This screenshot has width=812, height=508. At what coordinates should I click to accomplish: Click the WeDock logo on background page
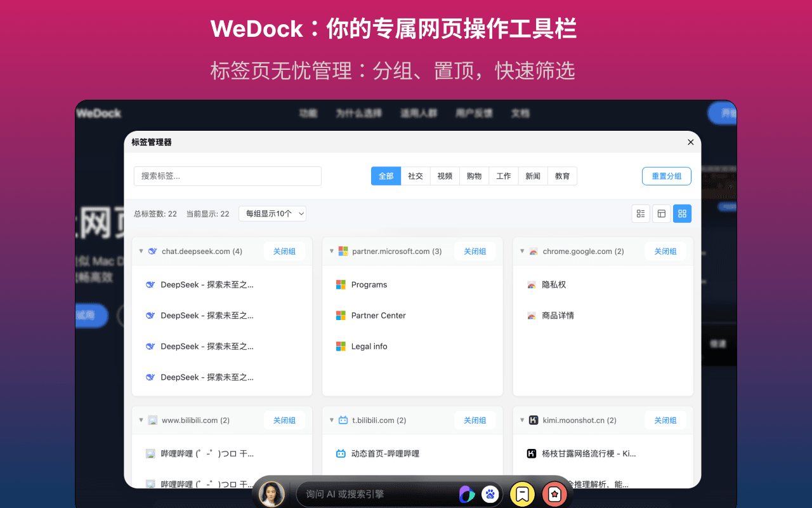(x=98, y=113)
